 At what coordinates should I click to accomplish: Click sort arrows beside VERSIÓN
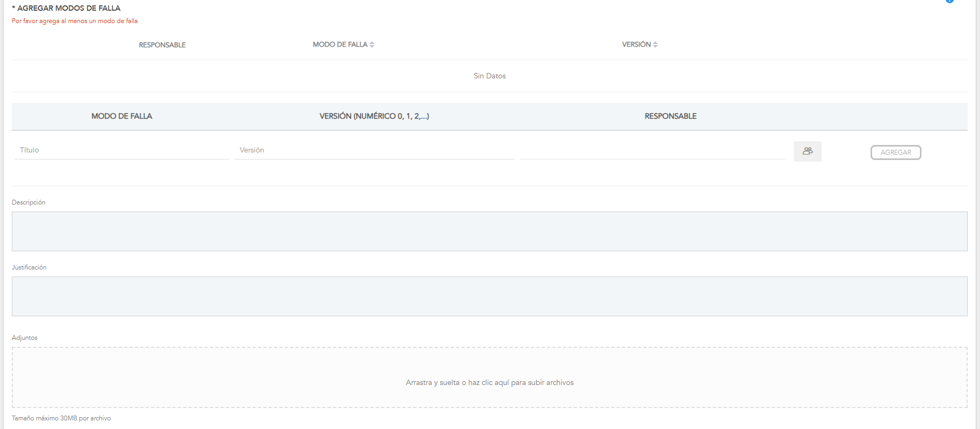[x=655, y=45]
